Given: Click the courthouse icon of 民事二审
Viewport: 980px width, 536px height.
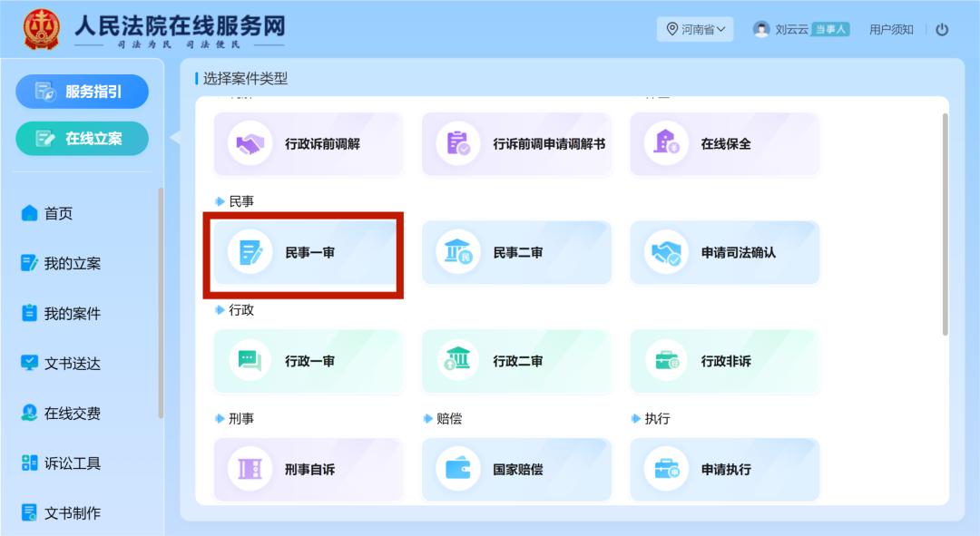Looking at the screenshot, I should pos(458,252).
